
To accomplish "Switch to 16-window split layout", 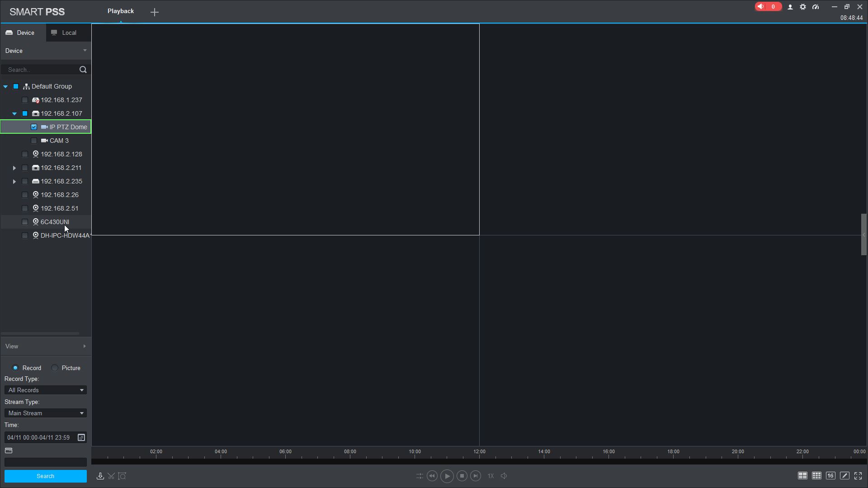I will click(830, 476).
